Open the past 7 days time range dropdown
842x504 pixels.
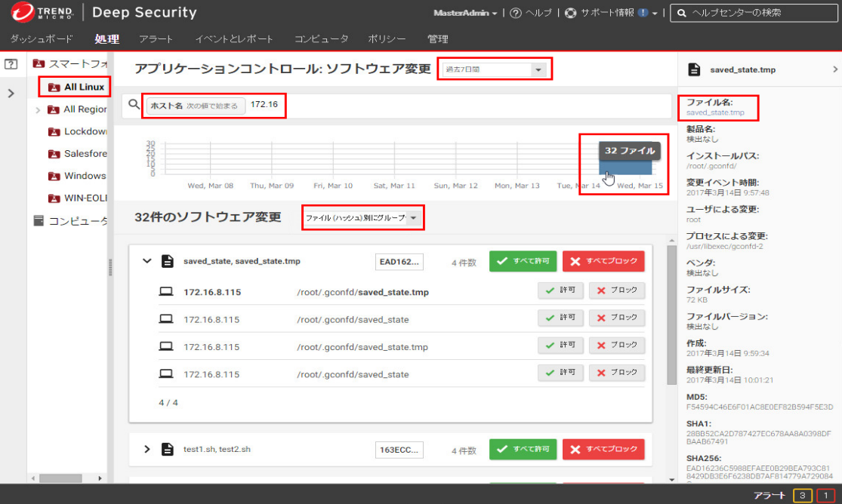(x=495, y=69)
